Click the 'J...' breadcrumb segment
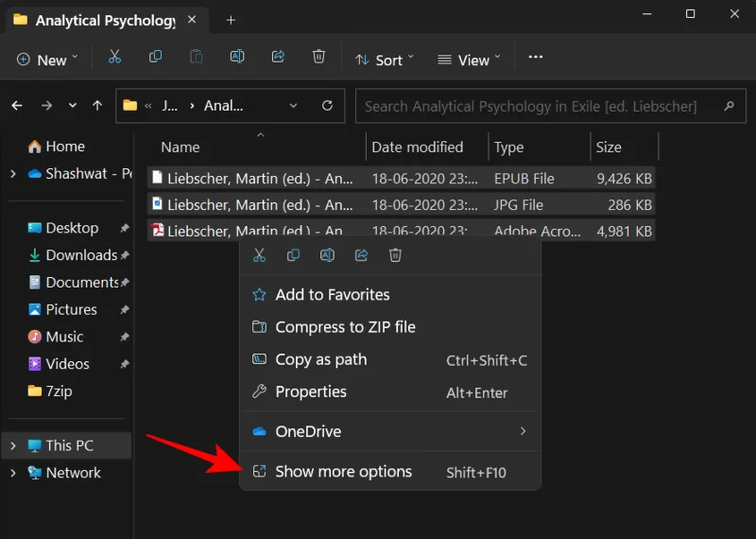Screen dimensions: 756x539 point(169,106)
